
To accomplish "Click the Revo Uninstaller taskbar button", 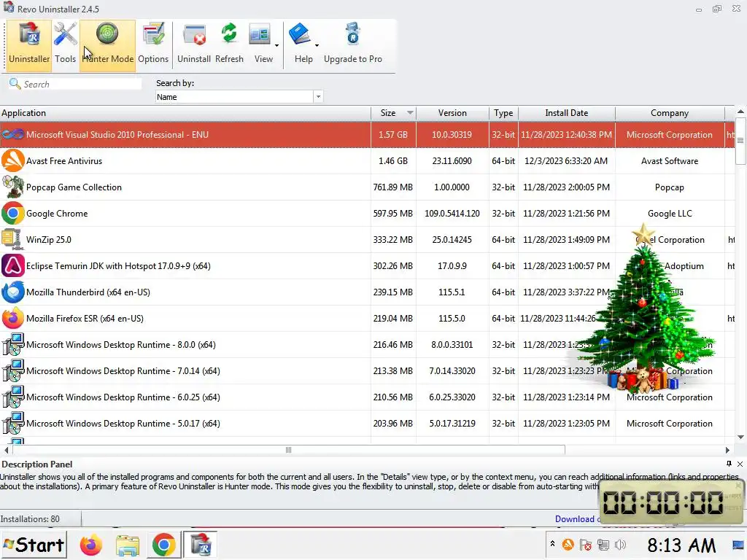I will click(201, 545).
